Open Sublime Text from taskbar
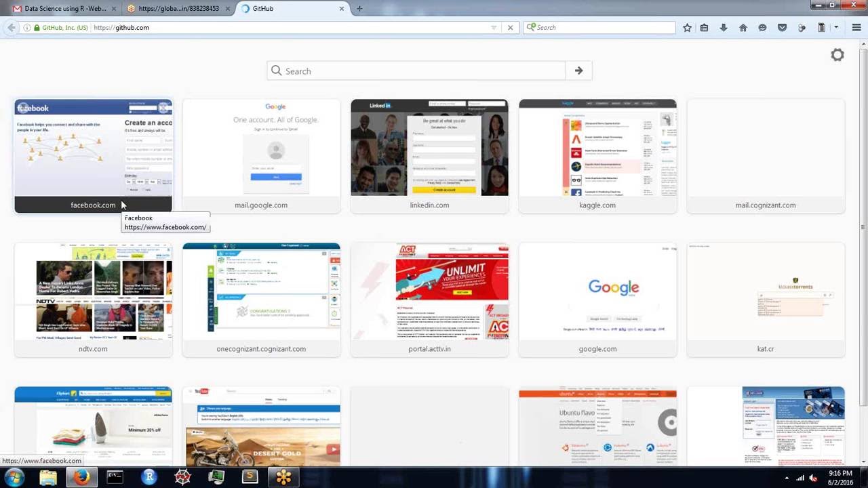This screenshot has width=868, height=488. 250,477
